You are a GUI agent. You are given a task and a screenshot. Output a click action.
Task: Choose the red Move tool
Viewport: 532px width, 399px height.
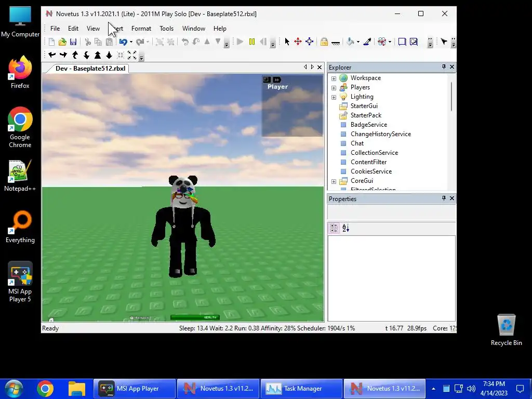298,42
